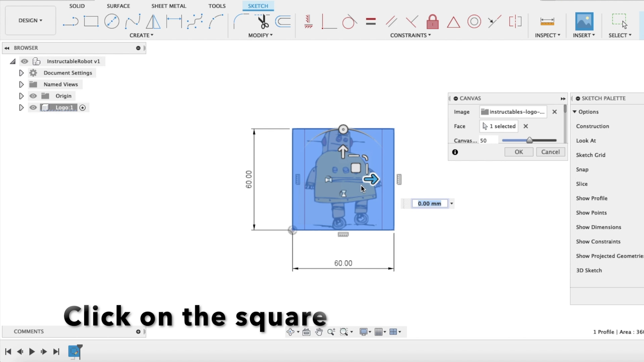Click the Constraints lock icon
This screenshot has height=362, width=644.
pyautogui.click(x=433, y=21)
